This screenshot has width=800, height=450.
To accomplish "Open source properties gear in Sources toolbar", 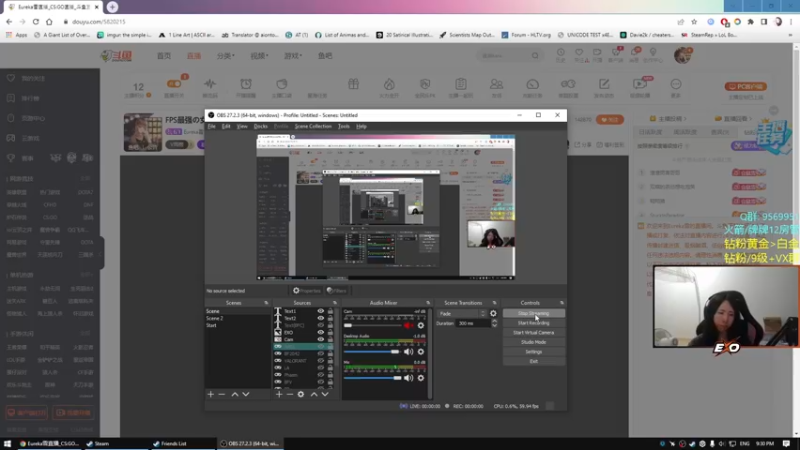I will (301, 394).
